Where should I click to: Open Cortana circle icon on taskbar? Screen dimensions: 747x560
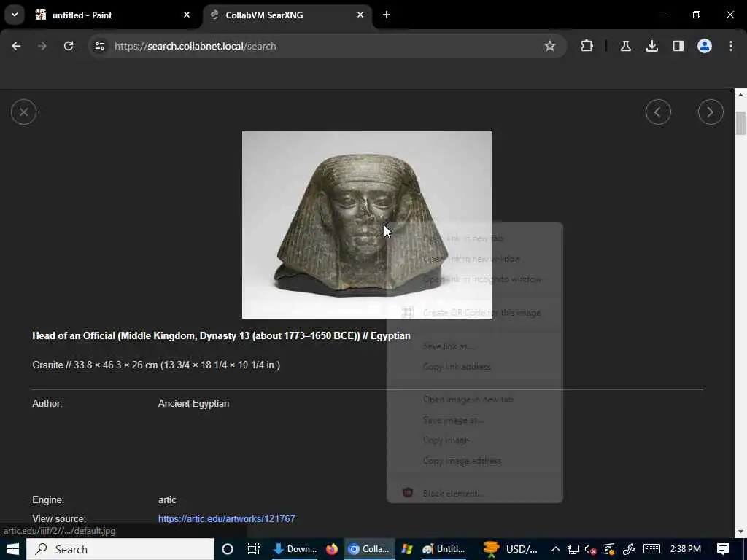point(228,549)
